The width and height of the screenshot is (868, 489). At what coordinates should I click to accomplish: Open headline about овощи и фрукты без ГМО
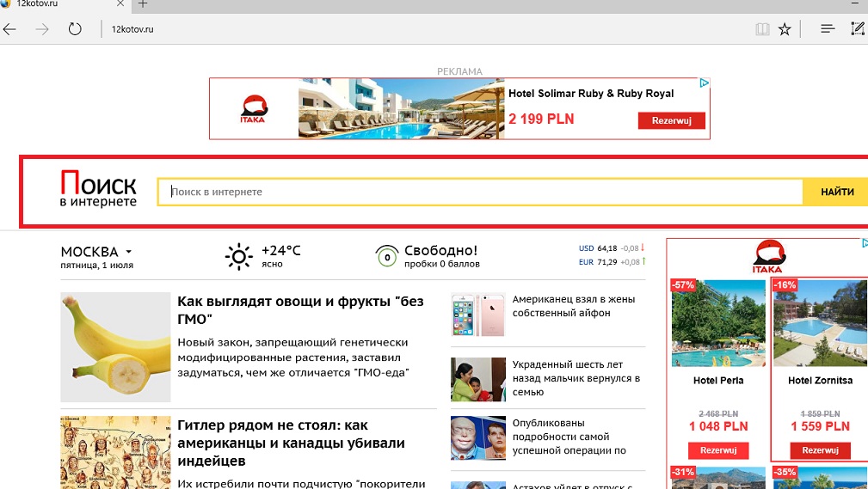(x=300, y=309)
